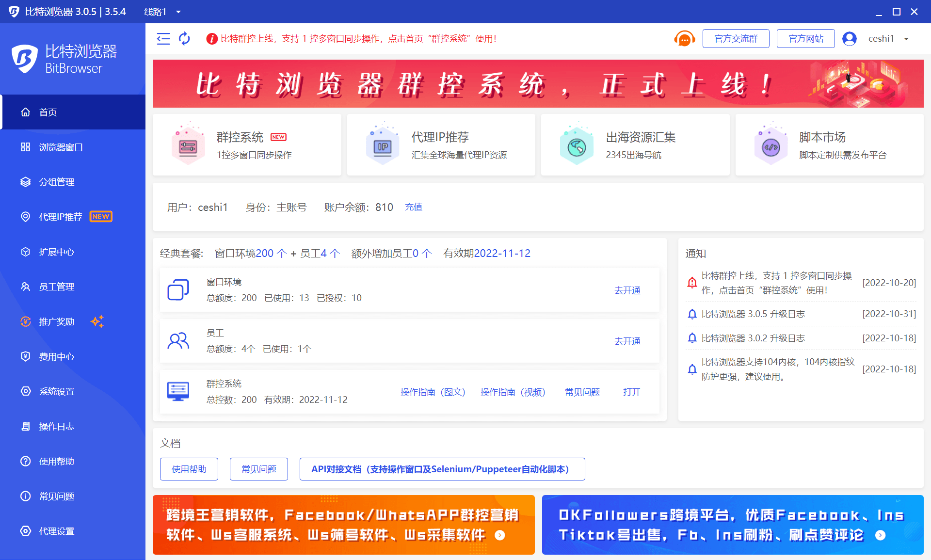Click the red alert bell notification icon

(692, 283)
